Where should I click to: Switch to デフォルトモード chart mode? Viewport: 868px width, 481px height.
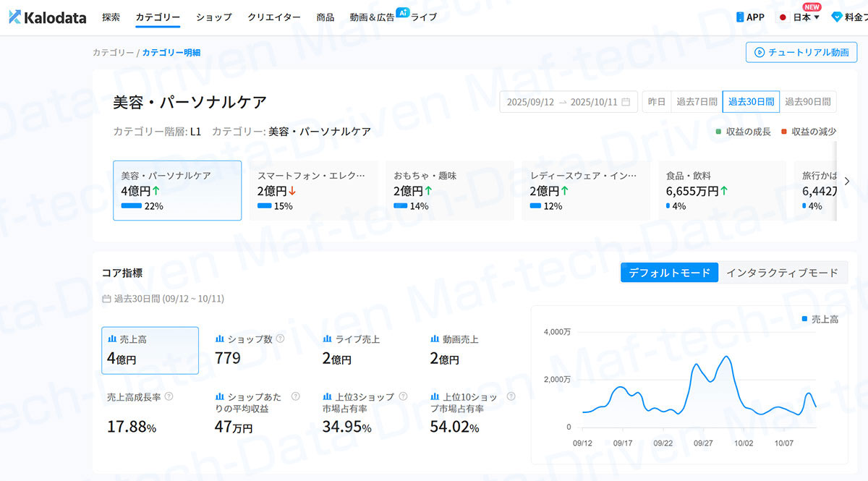tap(669, 273)
